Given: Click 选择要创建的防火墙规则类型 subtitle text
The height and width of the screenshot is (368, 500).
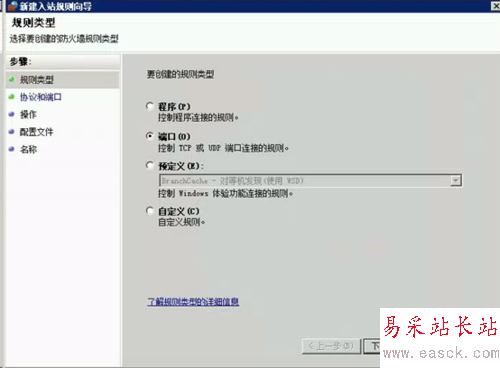Looking at the screenshot, I should [x=64, y=39].
